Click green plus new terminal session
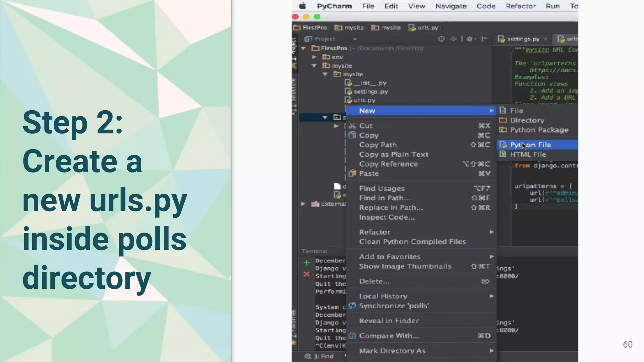The width and height of the screenshot is (644, 362). click(307, 262)
